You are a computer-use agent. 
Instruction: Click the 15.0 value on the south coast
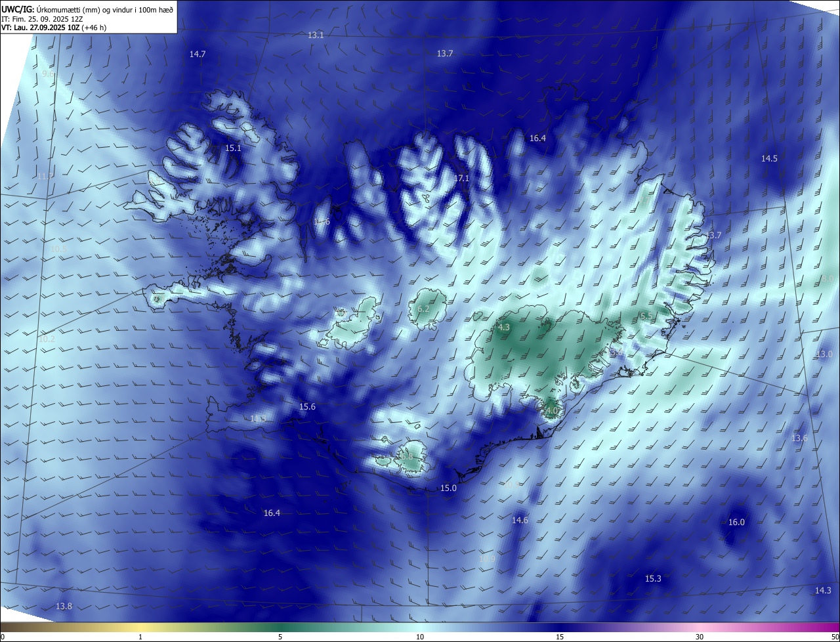coord(448,488)
